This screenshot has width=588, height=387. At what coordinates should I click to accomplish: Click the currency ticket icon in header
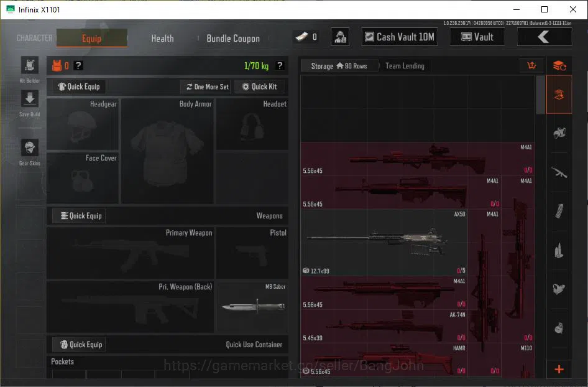coord(302,37)
